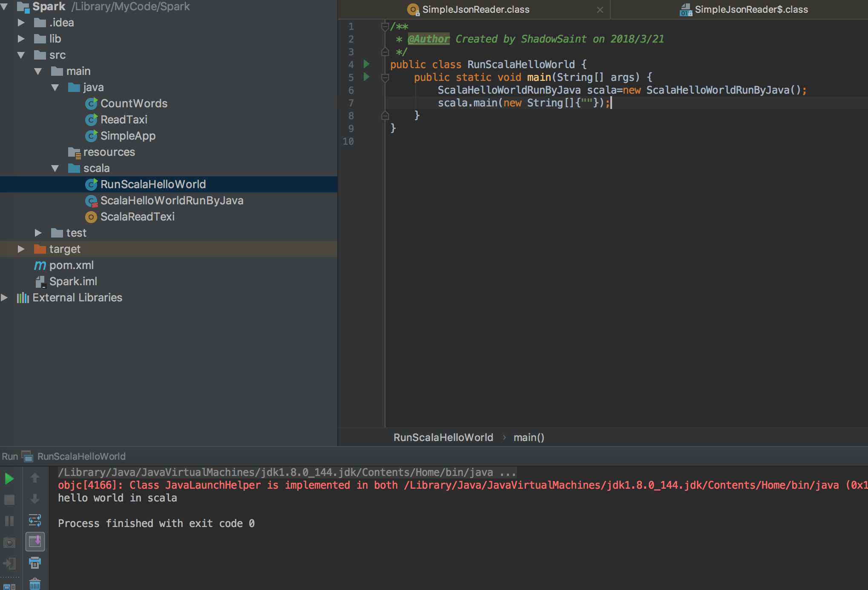Close the SimpleJsonReader.class tab

600,10
